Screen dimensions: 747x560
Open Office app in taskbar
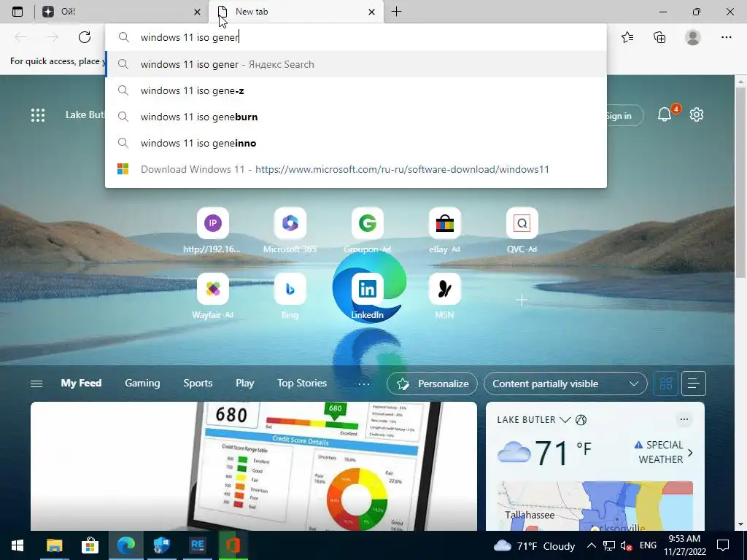tap(233, 545)
